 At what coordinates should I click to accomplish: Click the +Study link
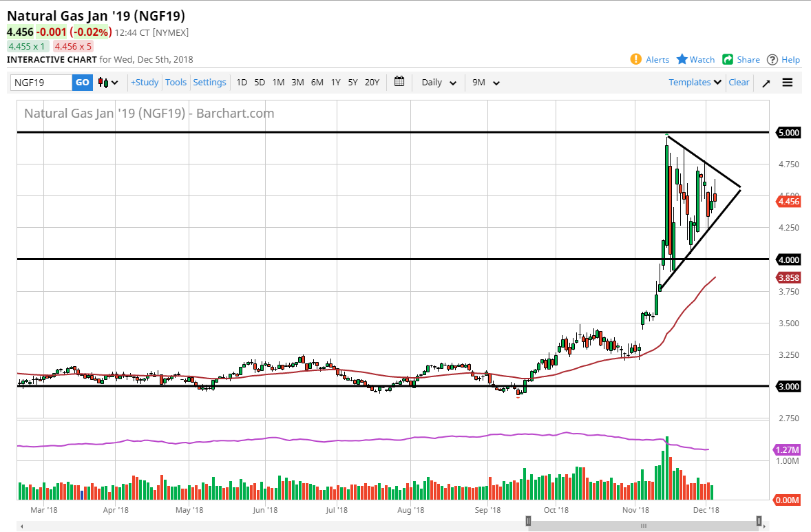click(x=145, y=82)
